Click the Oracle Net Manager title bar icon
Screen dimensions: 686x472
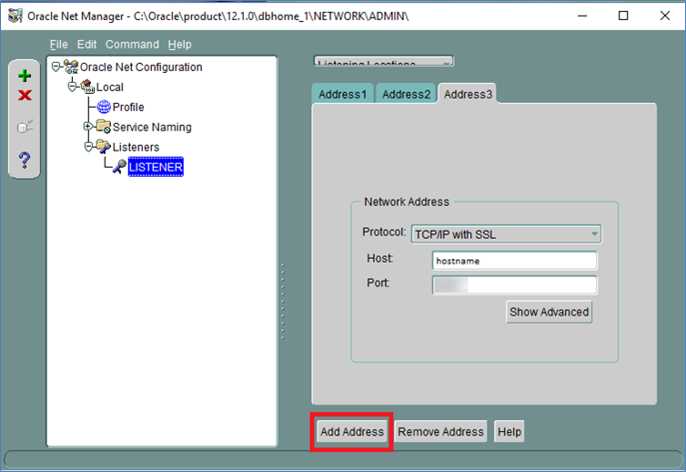coord(15,16)
